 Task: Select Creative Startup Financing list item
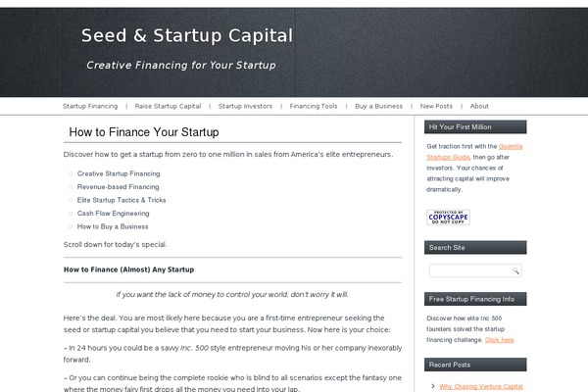[119, 173]
